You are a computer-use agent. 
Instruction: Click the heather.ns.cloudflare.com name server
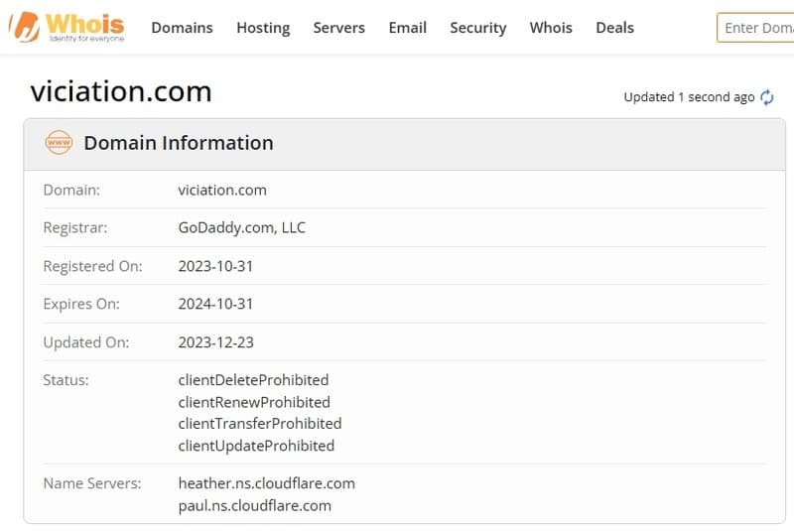coord(266,483)
